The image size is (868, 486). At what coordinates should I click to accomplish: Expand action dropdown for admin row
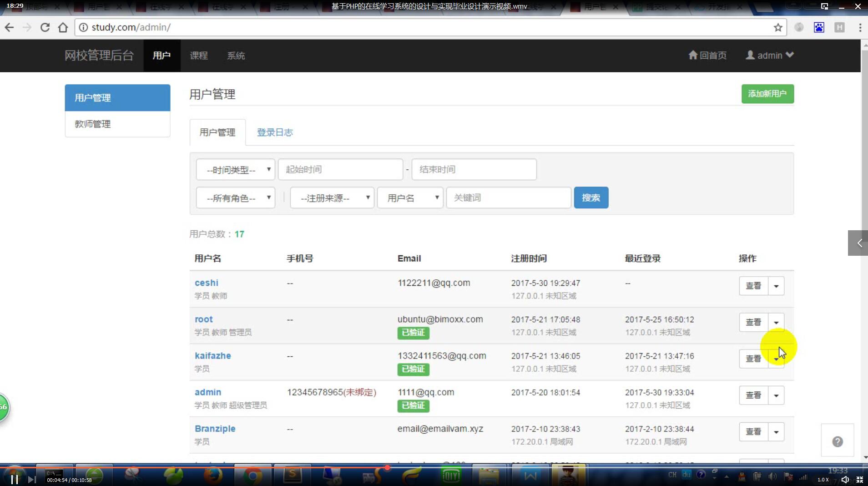[776, 395]
